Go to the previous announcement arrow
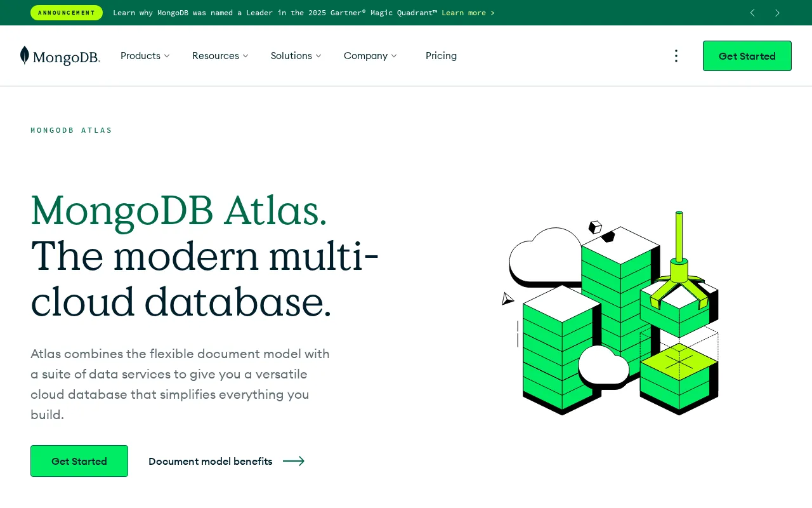This screenshot has width=812, height=508. 752,13
